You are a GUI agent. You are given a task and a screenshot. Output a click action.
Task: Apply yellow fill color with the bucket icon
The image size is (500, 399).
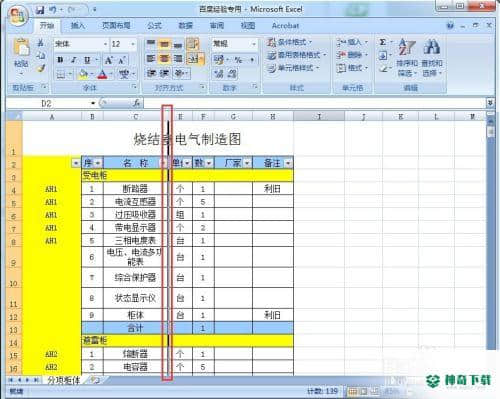[x=82, y=74]
